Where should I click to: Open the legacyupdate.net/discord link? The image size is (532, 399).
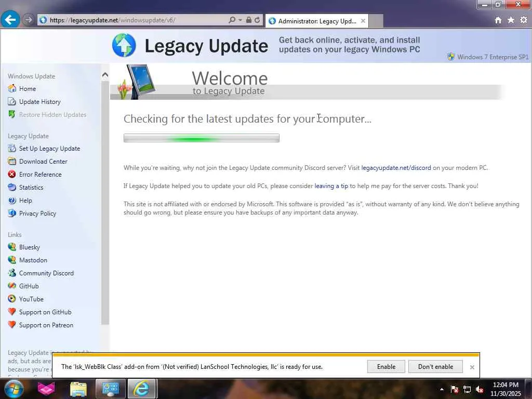pos(396,168)
